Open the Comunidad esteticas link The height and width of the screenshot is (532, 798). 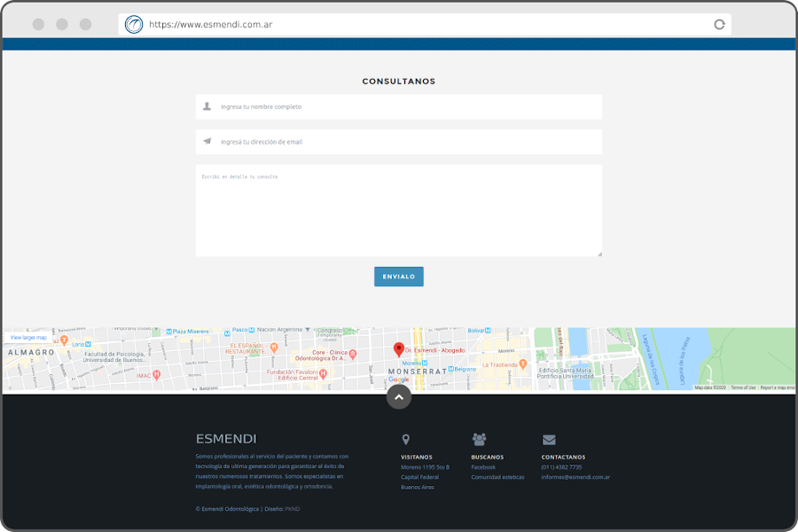click(497, 477)
